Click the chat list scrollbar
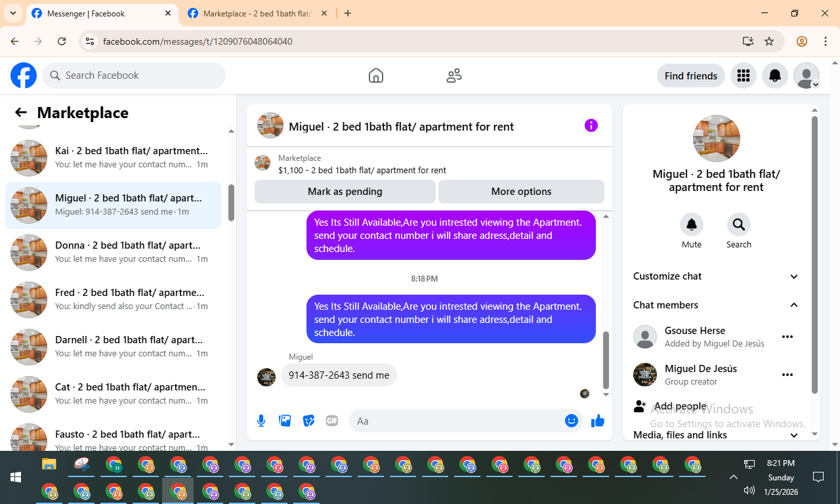Image resolution: width=840 pixels, height=504 pixels. (231, 203)
